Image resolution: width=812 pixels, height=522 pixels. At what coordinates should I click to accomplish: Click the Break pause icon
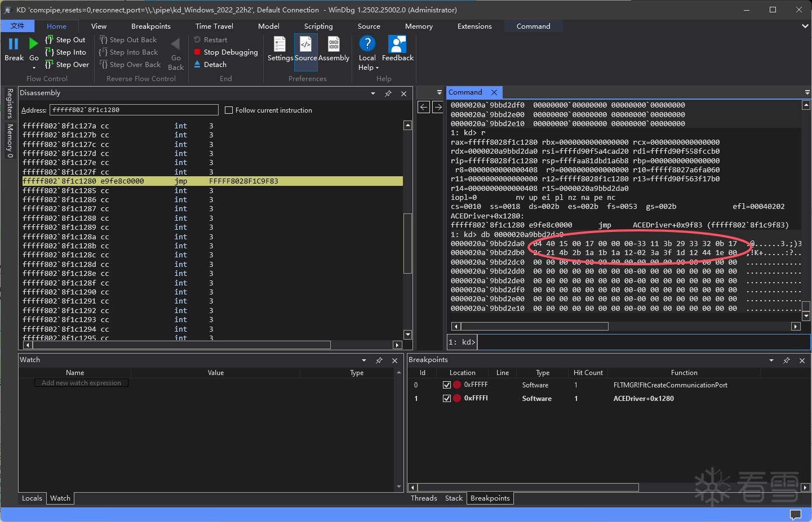click(14, 44)
